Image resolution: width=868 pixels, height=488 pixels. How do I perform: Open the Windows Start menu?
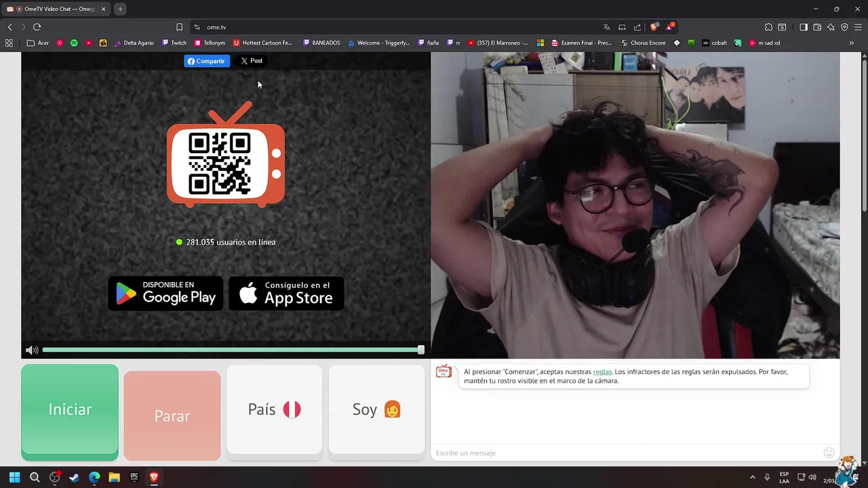click(x=14, y=477)
